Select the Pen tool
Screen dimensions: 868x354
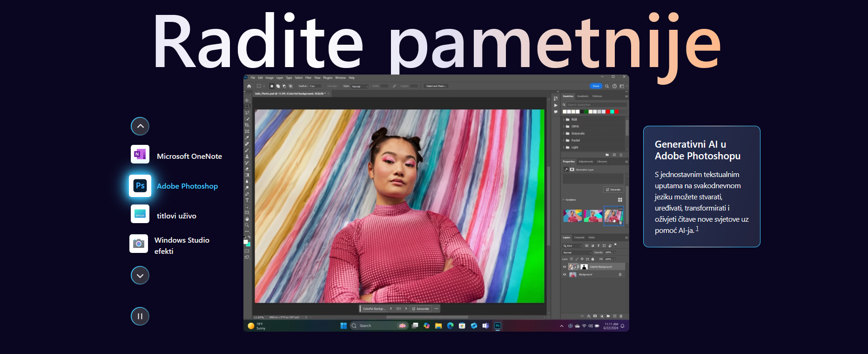[x=247, y=194]
